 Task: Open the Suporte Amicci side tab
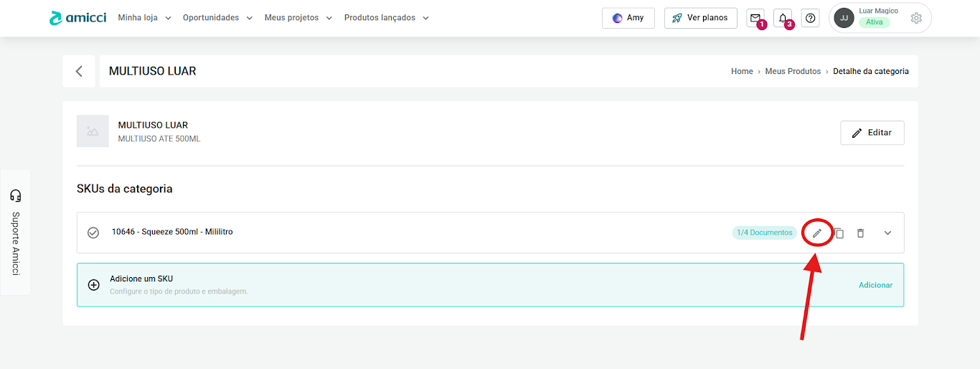16,233
